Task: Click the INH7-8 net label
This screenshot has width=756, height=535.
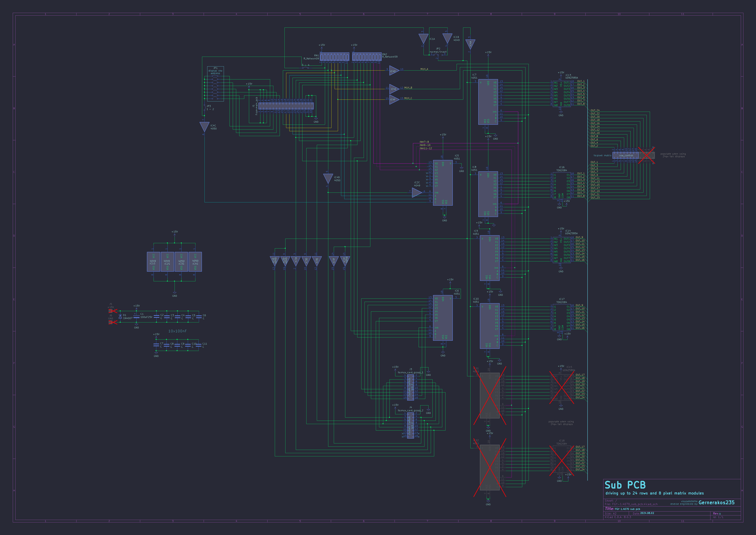Action: click(424, 142)
